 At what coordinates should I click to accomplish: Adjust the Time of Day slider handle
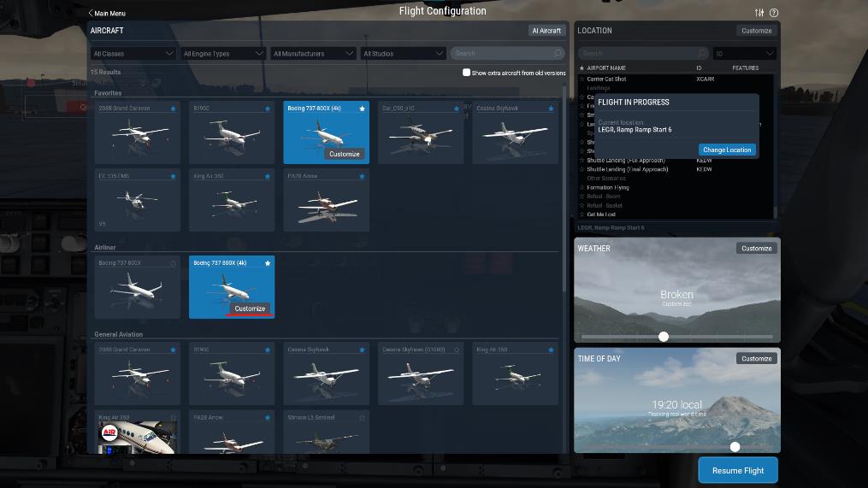[x=735, y=446]
